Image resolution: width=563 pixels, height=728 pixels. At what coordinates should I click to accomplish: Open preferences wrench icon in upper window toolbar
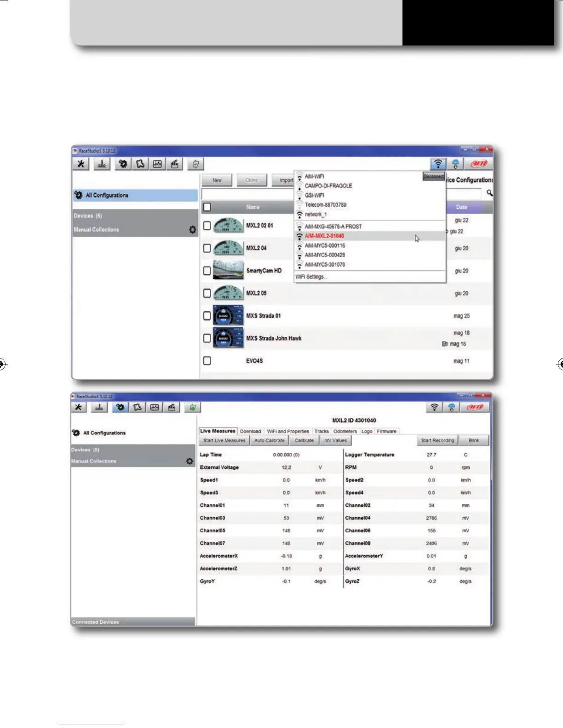pyautogui.click(x=81, y=164)
